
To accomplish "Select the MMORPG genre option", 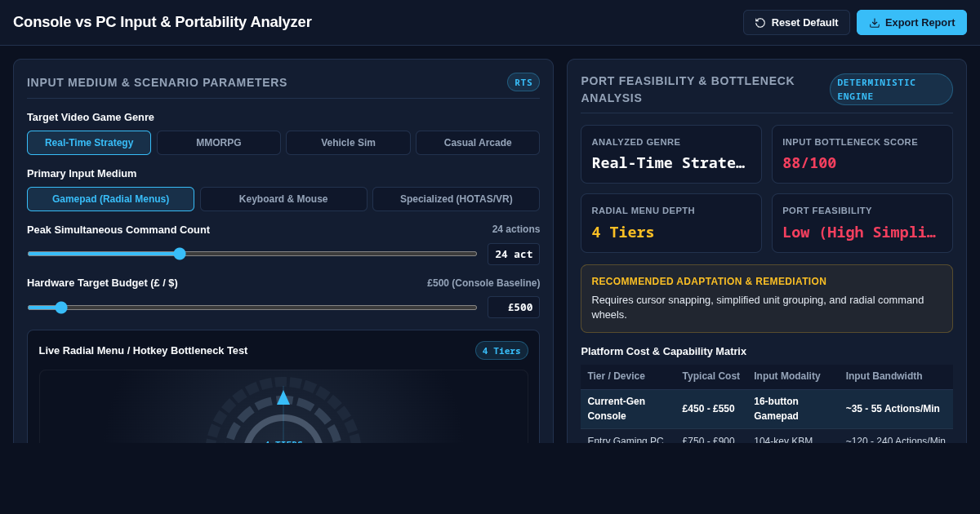I will [219, 143].
